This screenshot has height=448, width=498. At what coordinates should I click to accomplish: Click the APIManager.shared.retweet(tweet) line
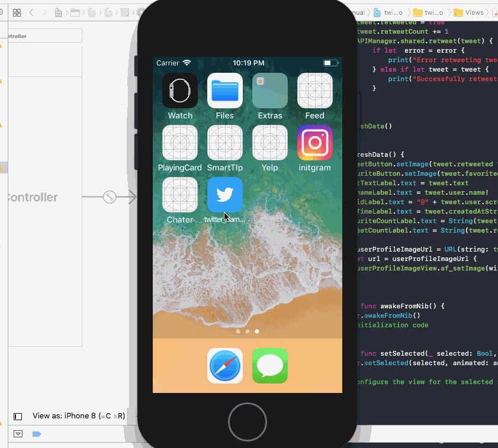(425, 41)
